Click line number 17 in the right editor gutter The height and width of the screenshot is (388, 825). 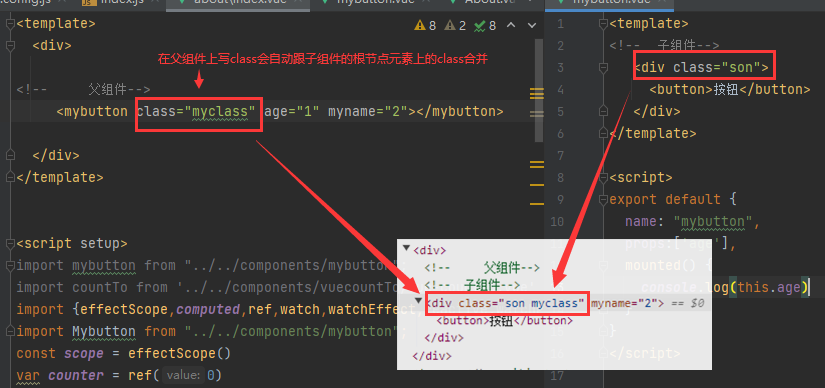click(x=556, y=376)
